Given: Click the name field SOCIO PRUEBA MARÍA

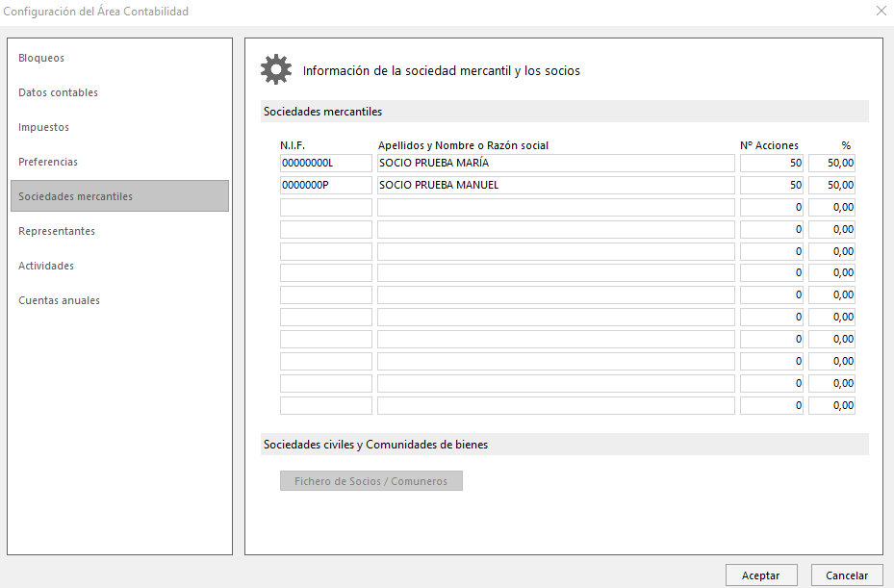Looking at the screenshot, I should click(556, 163).
